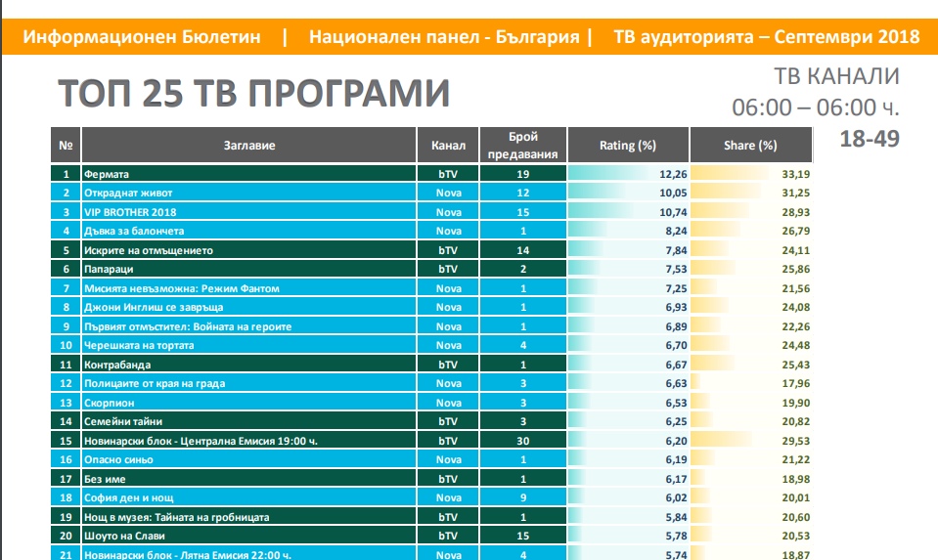Select the 'Фермата' program title

tap(106, 174)
